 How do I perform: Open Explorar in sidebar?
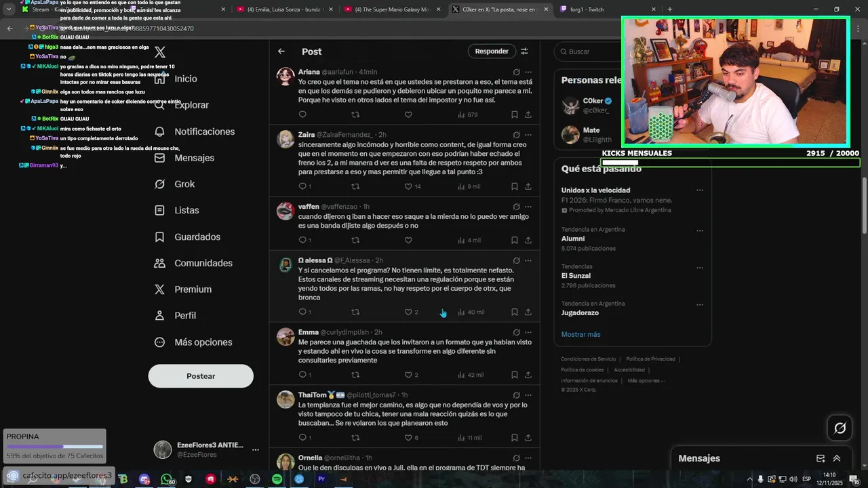(181, 105)
